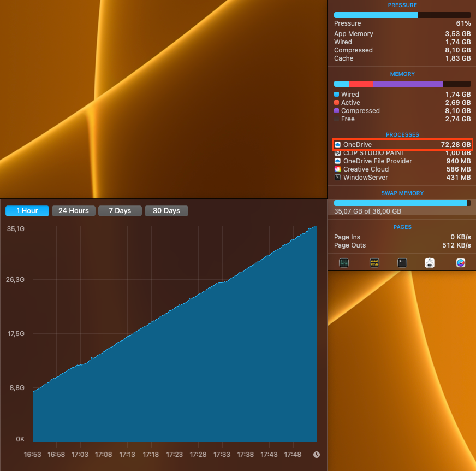Click the CLIP STUDIO PAINT process icon

coord(337,153)
